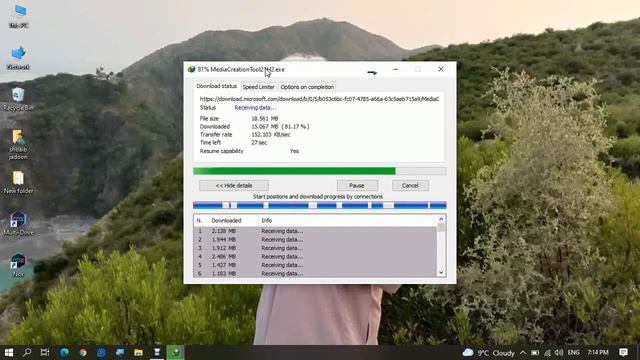Pause the download
The height and width of the screenshot is (360, 640).
(357, 186)
